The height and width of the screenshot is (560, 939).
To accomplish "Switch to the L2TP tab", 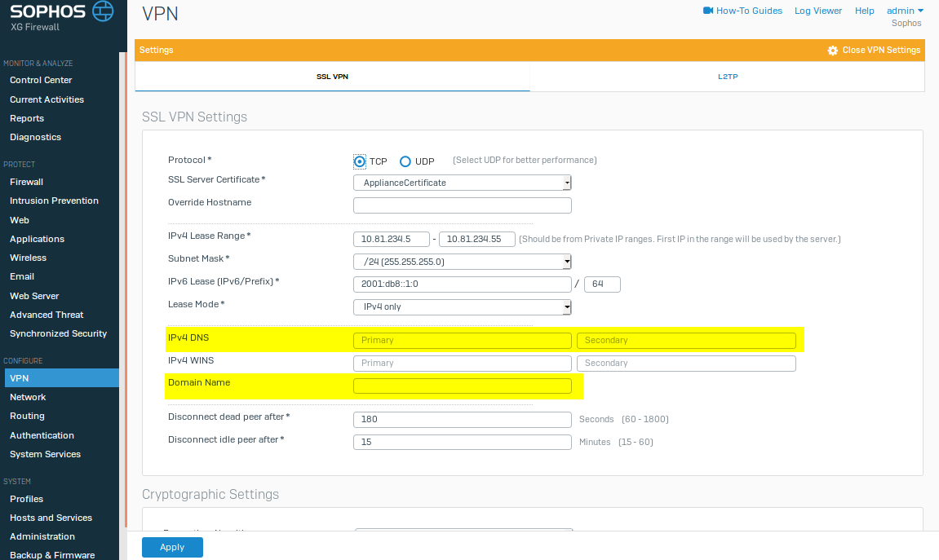I will (728, 77).
